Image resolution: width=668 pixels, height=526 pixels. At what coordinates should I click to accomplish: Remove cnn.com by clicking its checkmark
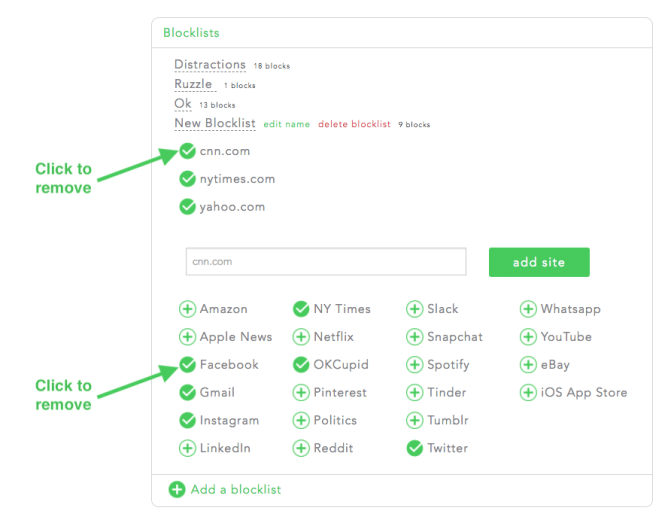point(187,151)
